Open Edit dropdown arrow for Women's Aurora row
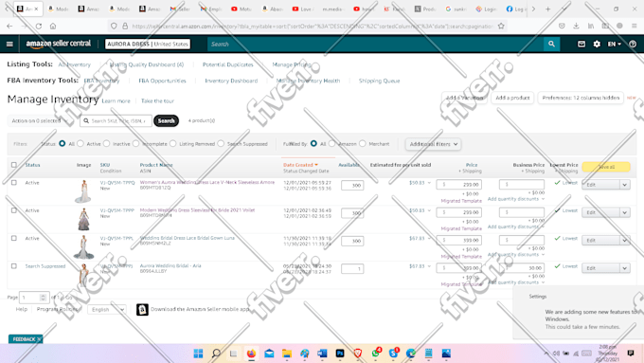 pyautogui.click(x=625, y=185)
